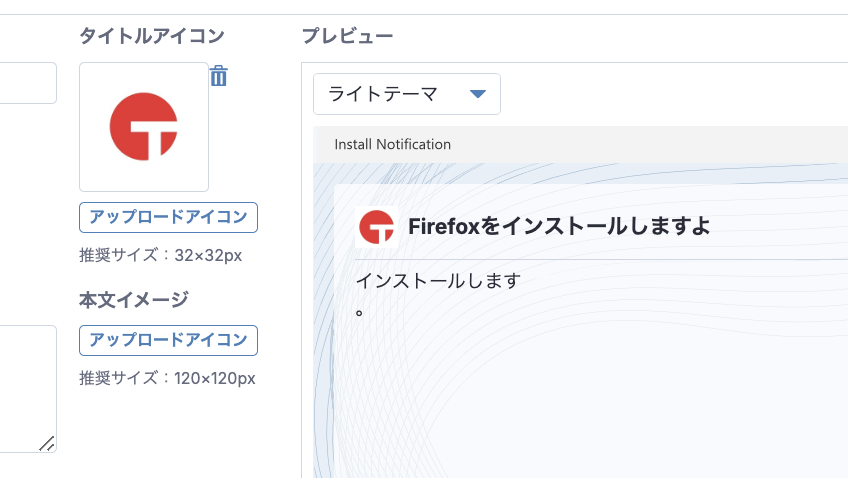
Task: Click the small red logo in the notification preview
Action: point(377,227)
